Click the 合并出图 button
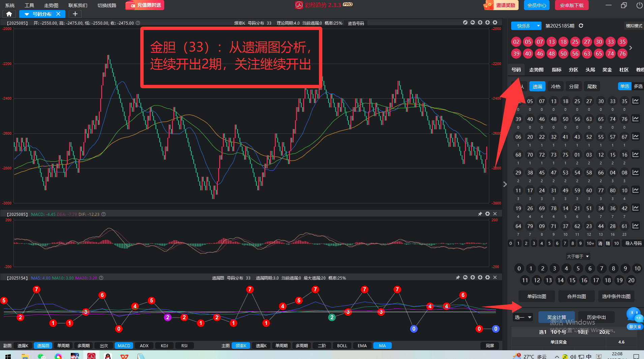 click(577, 296)
